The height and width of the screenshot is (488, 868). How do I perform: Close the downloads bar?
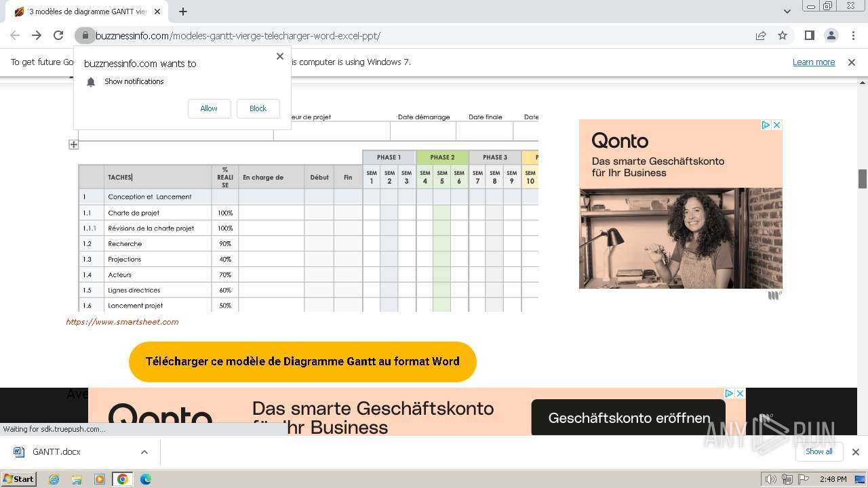[855, 452]
